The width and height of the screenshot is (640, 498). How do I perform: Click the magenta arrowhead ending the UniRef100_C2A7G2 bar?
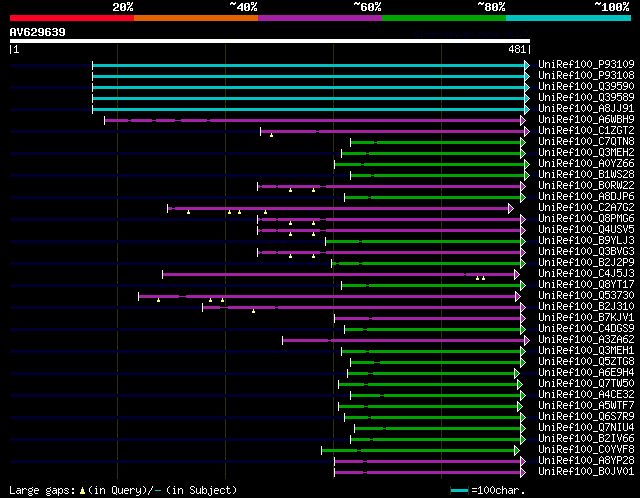[x=511, y=209]
